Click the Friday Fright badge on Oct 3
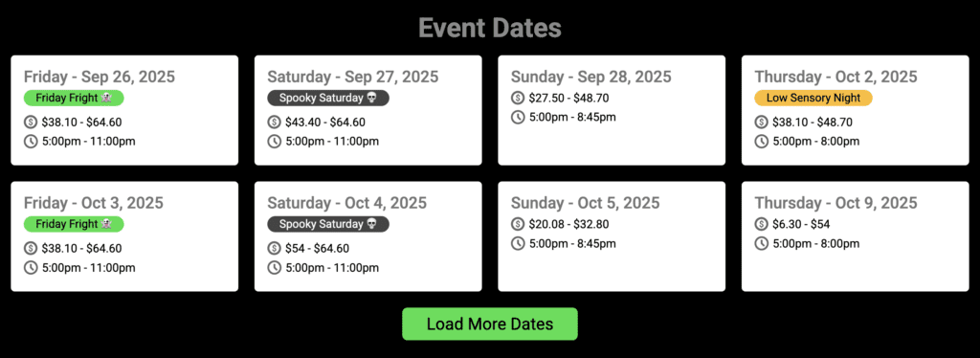The height and width of the screenshot is (358, 980). (74, 224)
